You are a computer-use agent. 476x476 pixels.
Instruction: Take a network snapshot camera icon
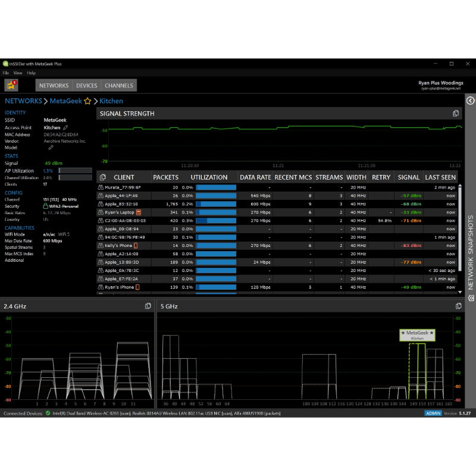[471, 298]
